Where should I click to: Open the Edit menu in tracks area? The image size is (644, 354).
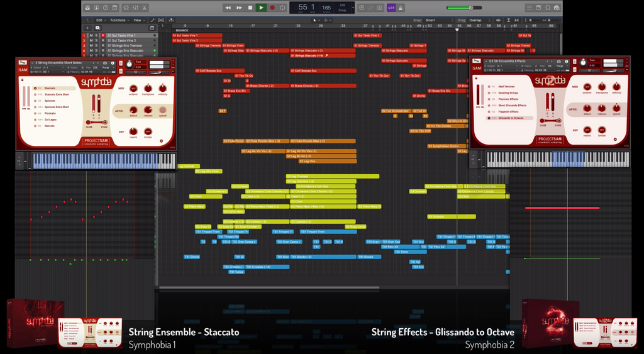coord(100,20)
